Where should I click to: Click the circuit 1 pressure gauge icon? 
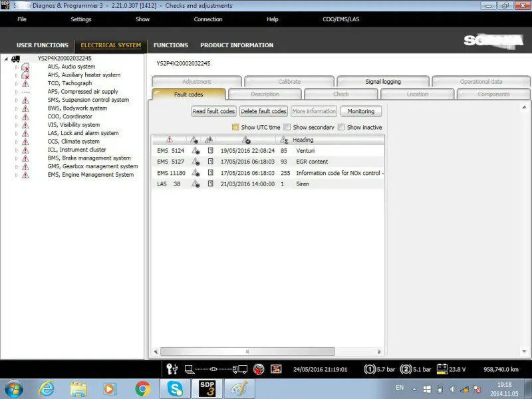(370, 369)
